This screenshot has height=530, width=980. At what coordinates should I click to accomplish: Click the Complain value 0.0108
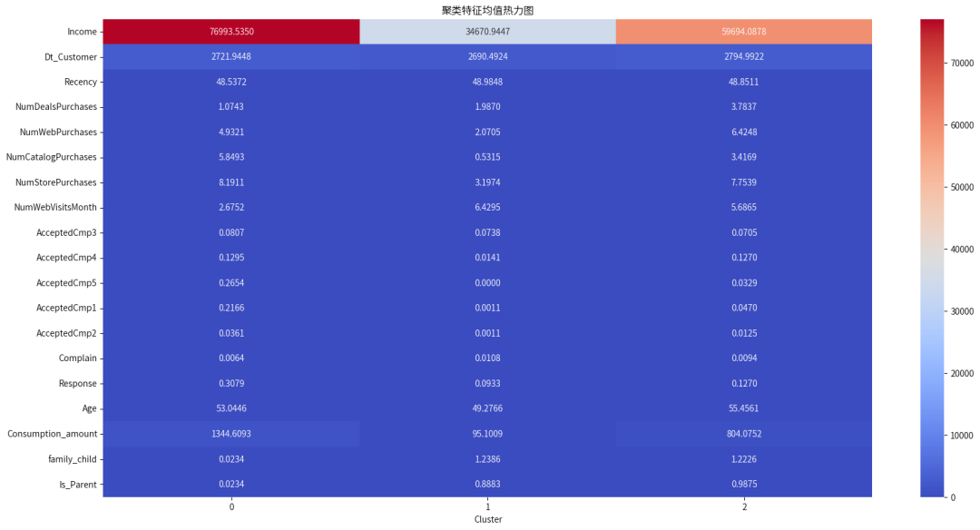tap(487, 358)
